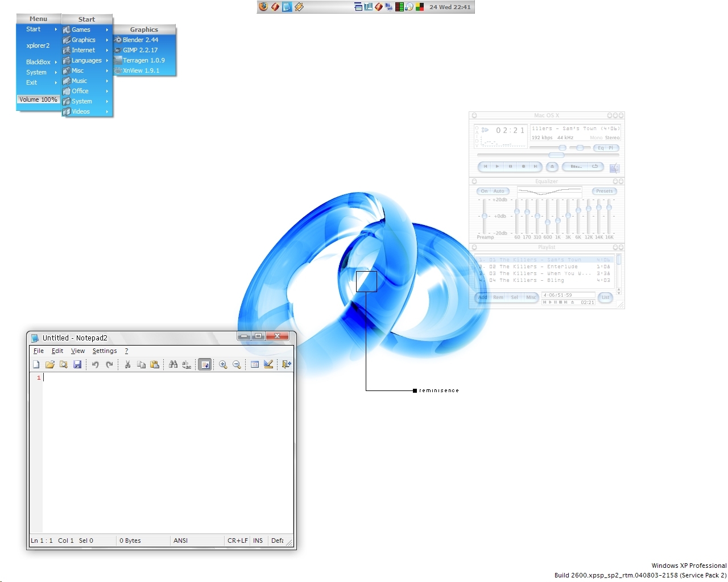The image size is (728, 582).
Task: Toggle shuffle in the Winamp player
Action: (576, 167)
